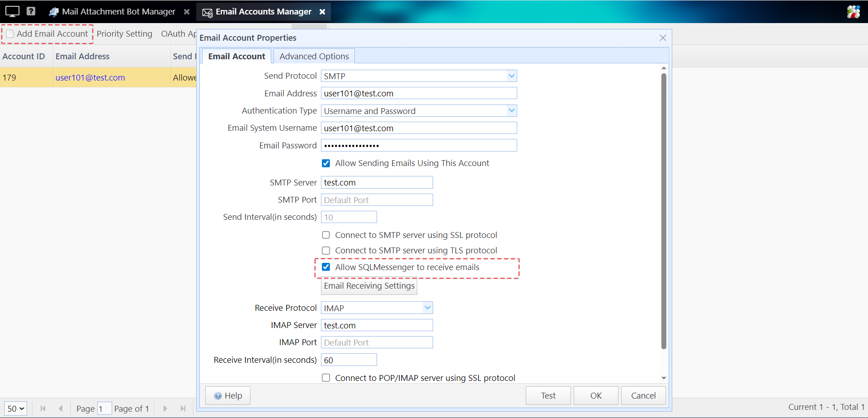868x418 pixels.
Task: Expand the Send Protocol dropdown
Action: pyautogui.click(x=511, y=76)
